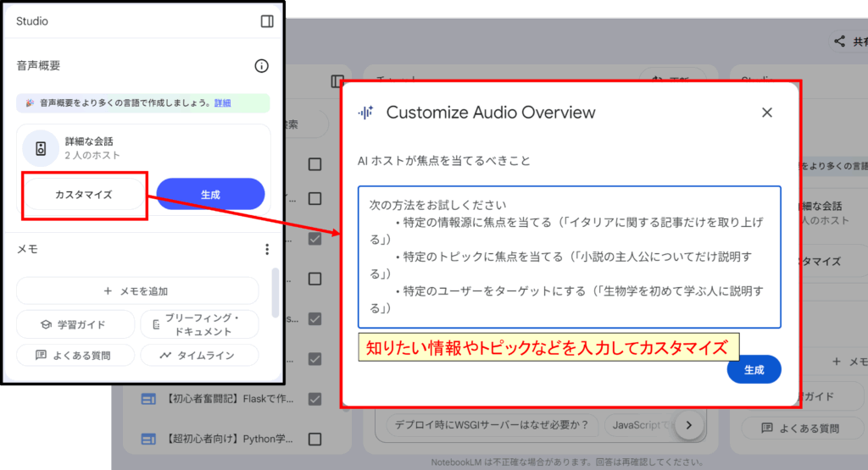
Task: Select the タイムライン chip
Action: [x=199, y=355]
